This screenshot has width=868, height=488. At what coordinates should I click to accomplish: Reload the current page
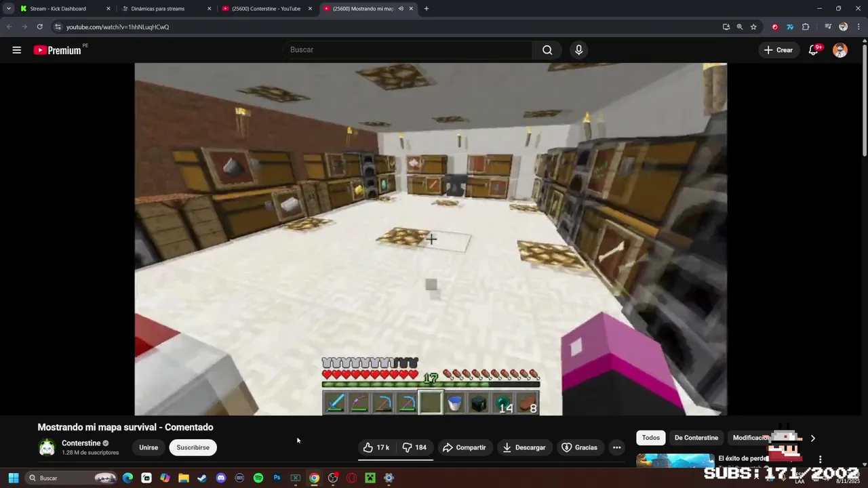pos(39,27)
